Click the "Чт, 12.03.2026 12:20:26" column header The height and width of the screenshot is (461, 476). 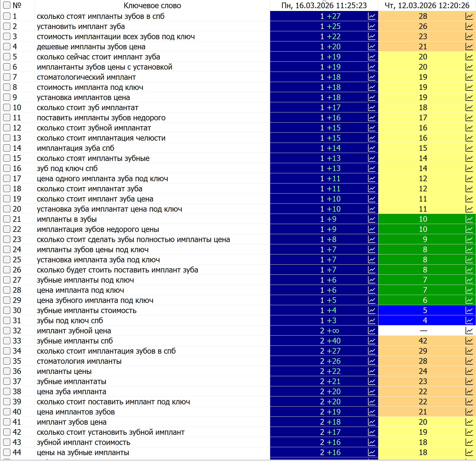427,6
